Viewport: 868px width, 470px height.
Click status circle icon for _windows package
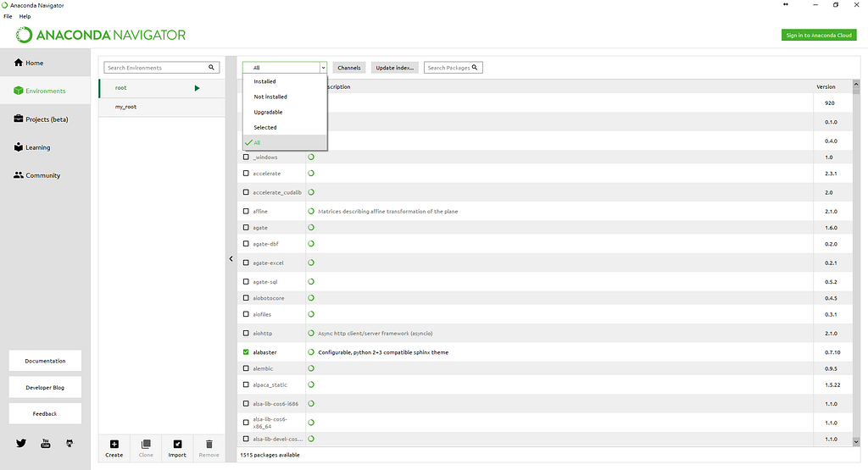pyautogui.click(x=311, y=157)
